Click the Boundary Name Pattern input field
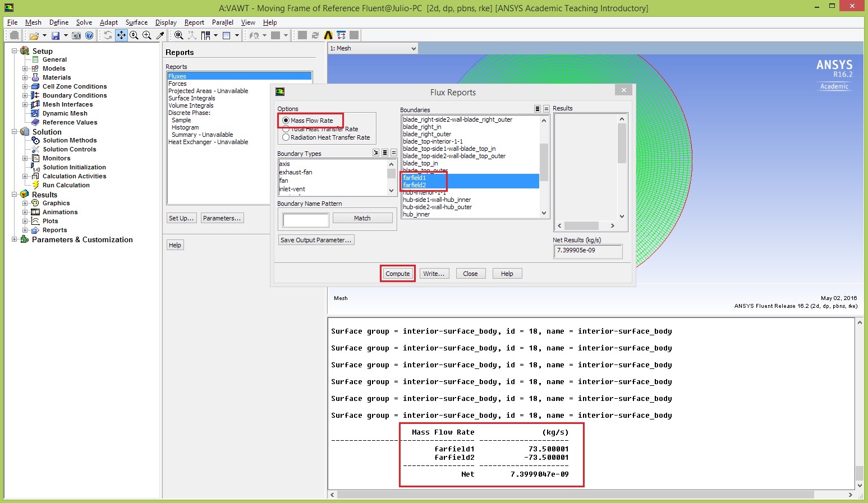 point(306,220)
